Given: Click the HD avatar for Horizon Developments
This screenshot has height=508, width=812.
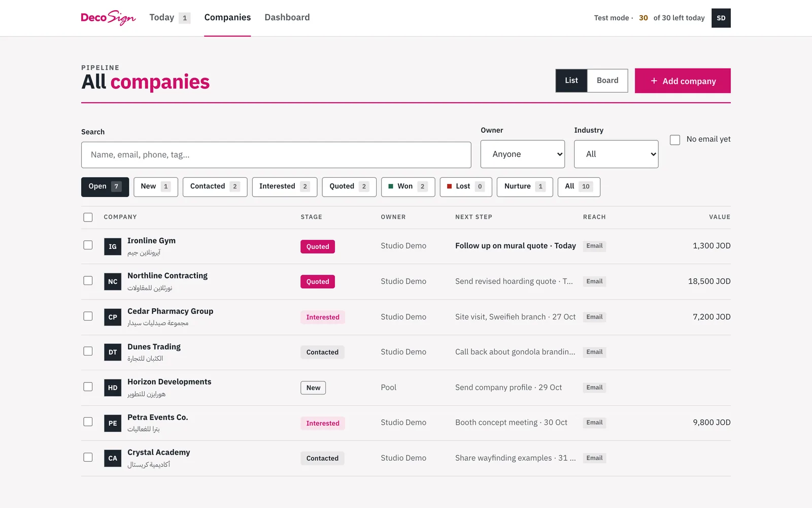Looking at the screenshot, I should point(113,388).
